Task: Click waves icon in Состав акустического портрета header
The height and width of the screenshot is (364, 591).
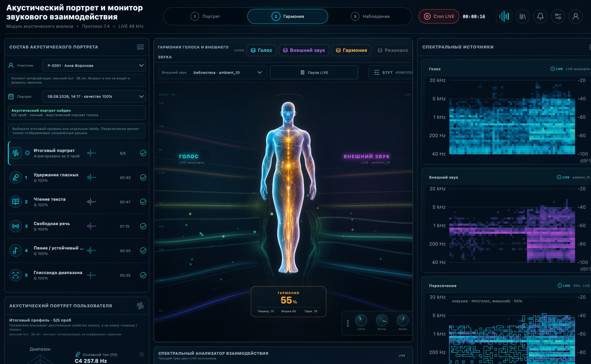Action: tap(140, 47)
